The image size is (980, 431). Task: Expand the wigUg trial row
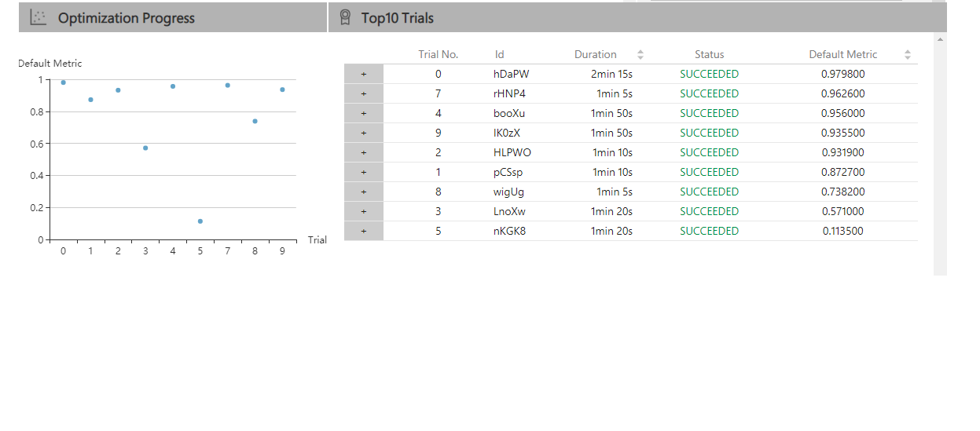tap(363, 192)
